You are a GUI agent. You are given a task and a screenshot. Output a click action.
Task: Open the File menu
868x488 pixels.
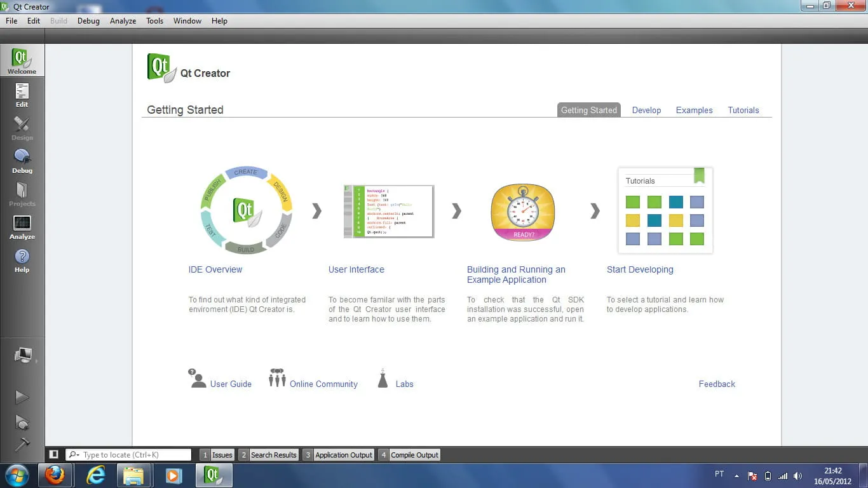pyautogui.click(x=11, y=21)
